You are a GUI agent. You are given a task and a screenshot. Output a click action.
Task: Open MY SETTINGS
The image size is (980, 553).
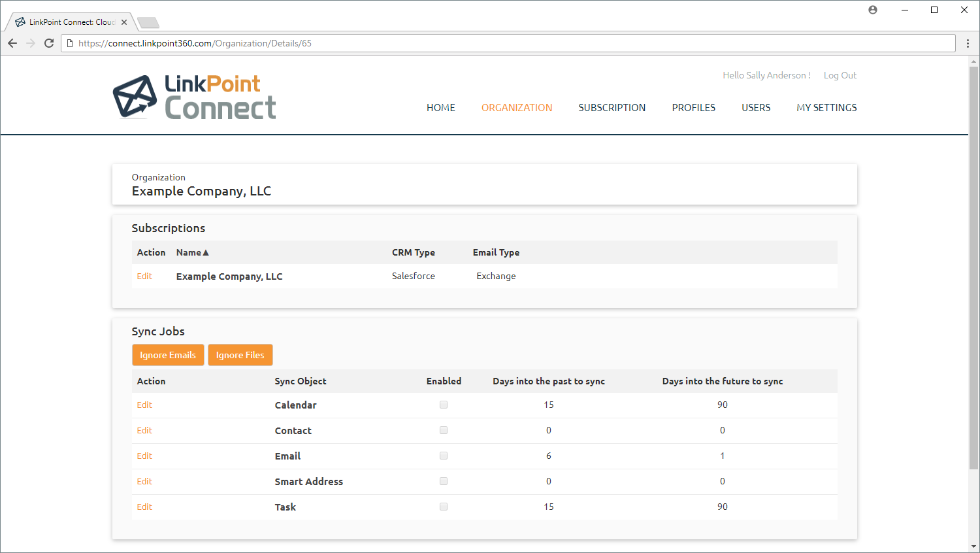click(826, 108)
